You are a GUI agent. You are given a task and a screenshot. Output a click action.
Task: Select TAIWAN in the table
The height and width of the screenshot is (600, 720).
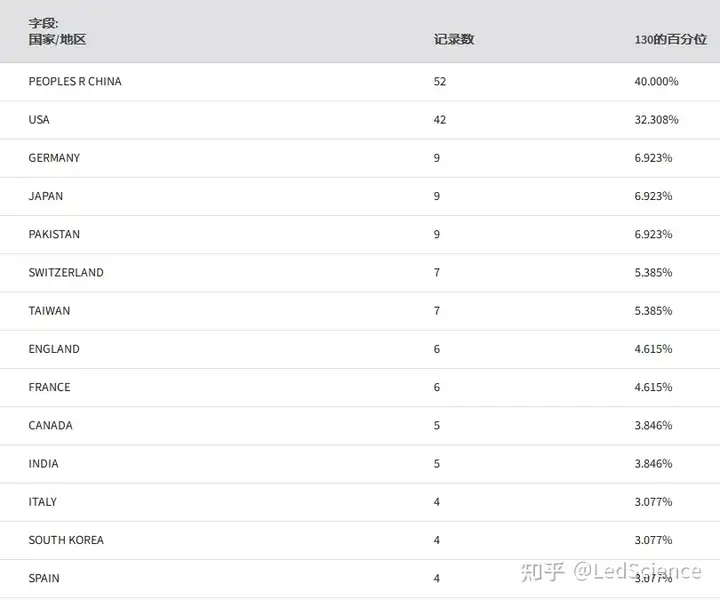(49, 311)
